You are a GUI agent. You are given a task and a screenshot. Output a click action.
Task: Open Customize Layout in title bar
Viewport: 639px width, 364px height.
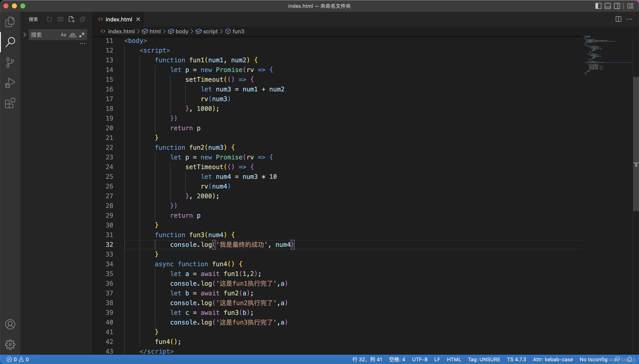coord(631,6)
